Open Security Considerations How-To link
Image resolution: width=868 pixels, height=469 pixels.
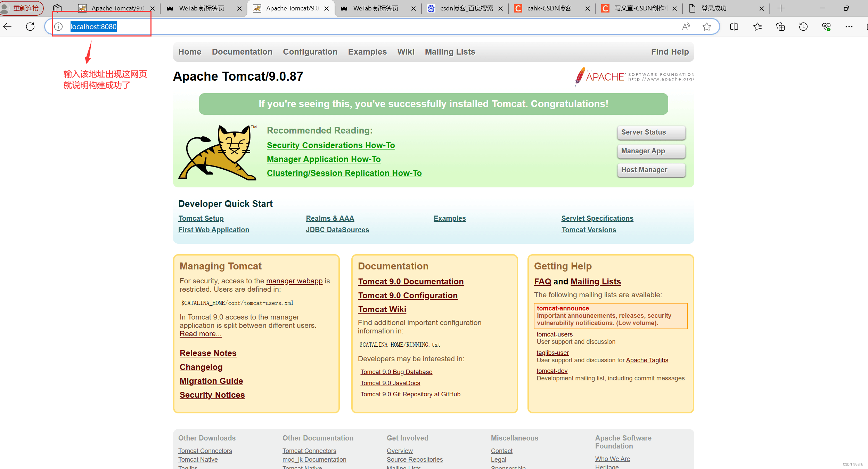pos(330,145)
